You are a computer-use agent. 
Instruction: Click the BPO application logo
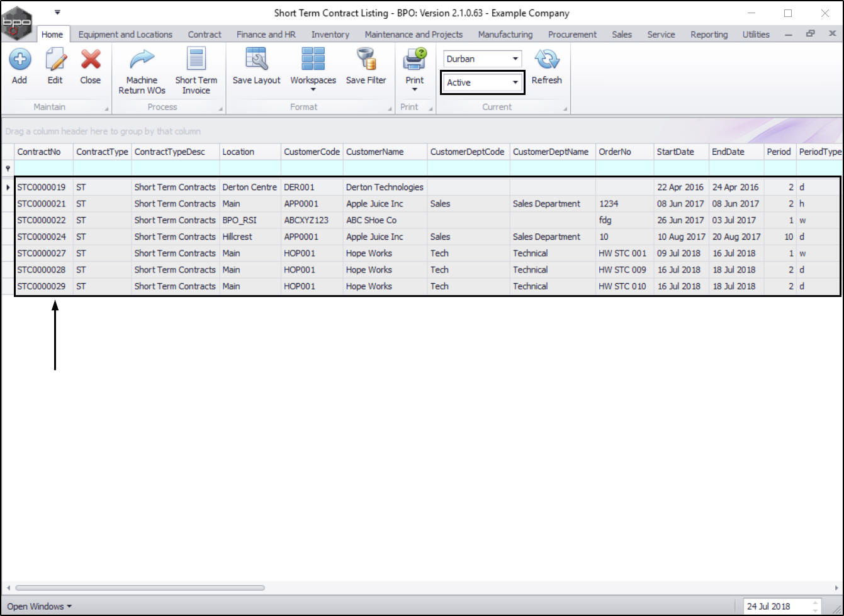(x=18, y=23)
